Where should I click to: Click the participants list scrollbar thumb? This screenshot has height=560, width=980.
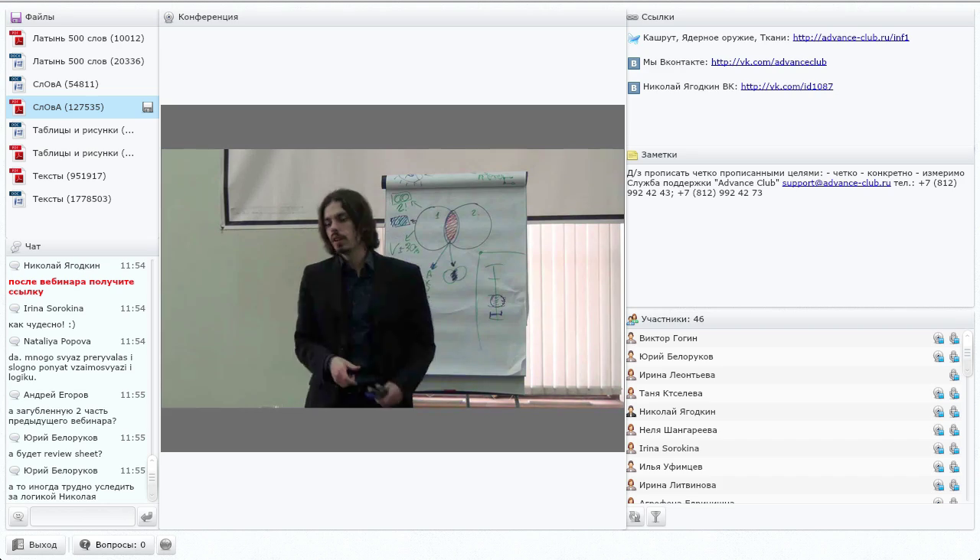pyautogui.click(x=968, y=352)
